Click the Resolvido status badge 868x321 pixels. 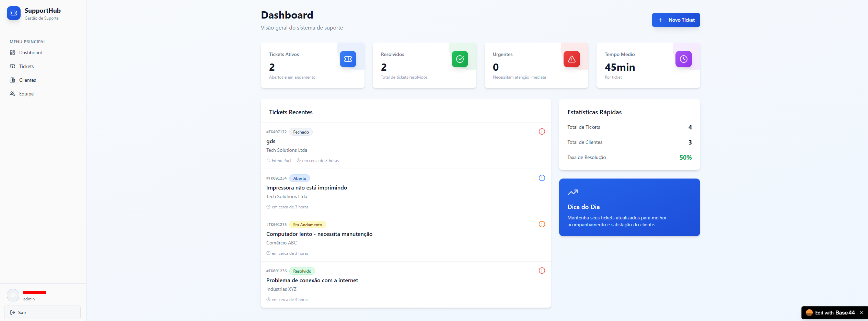tap(302, 271)
